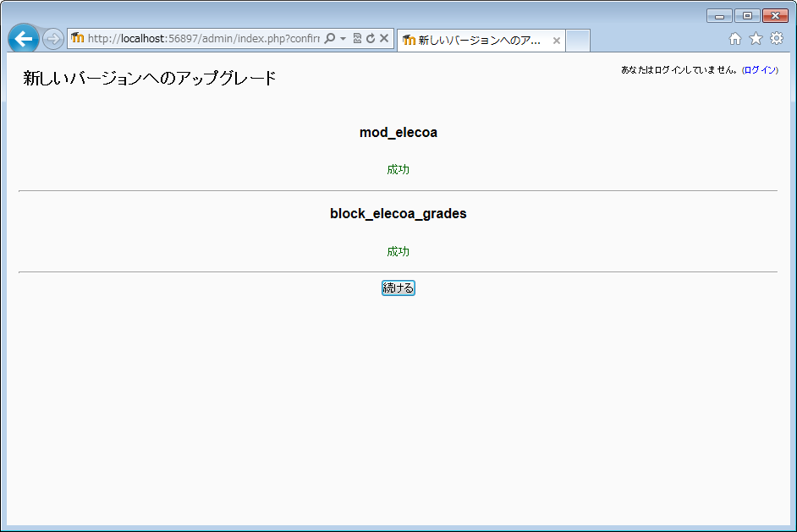The width and height of the screenshot is (797, 532).
Task: Click the 続ける button
Action: [398, 288]
